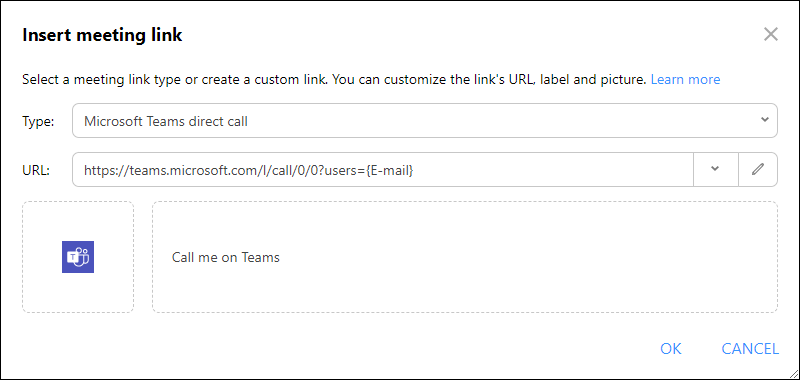
Task: Select the dashed picture box around Teams logo
Action: coord(78,257)
